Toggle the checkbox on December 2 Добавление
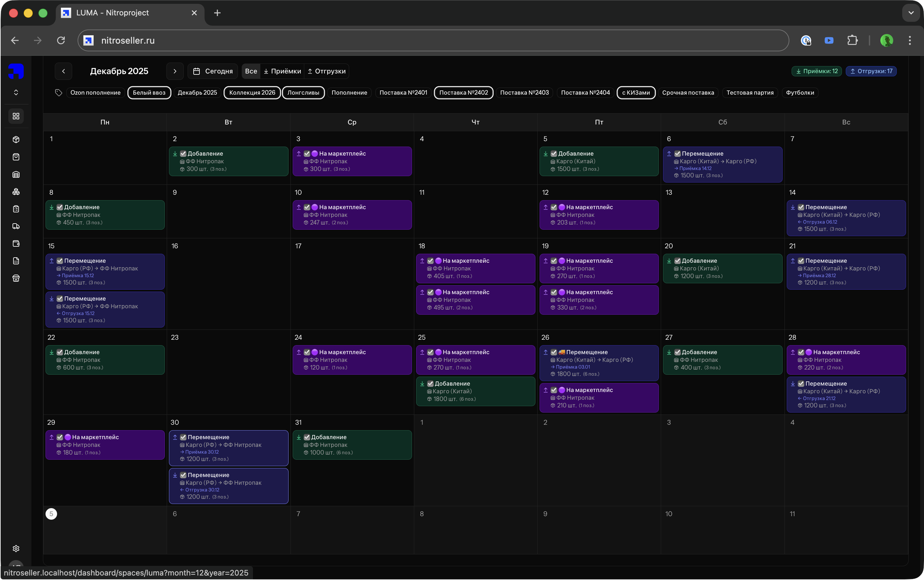This screenshot has width=924, height=580. 183,154
